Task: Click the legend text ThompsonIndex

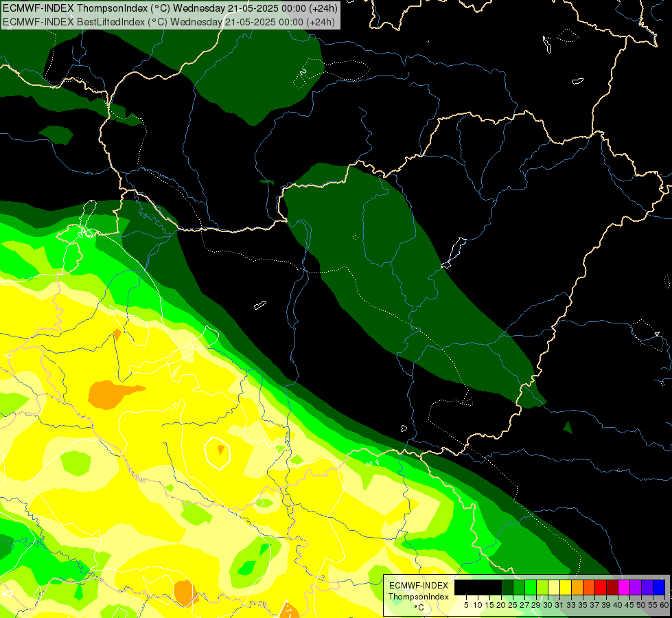Action: click(419, 597)
